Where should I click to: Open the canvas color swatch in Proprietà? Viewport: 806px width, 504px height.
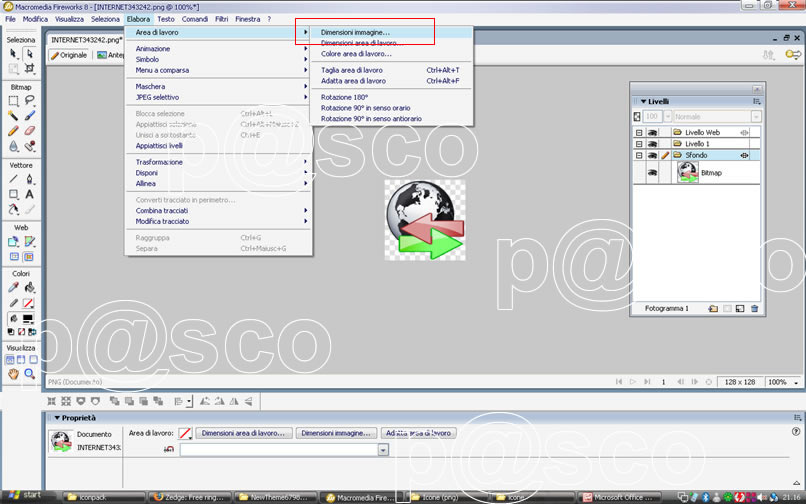click(x=185, y=434)
